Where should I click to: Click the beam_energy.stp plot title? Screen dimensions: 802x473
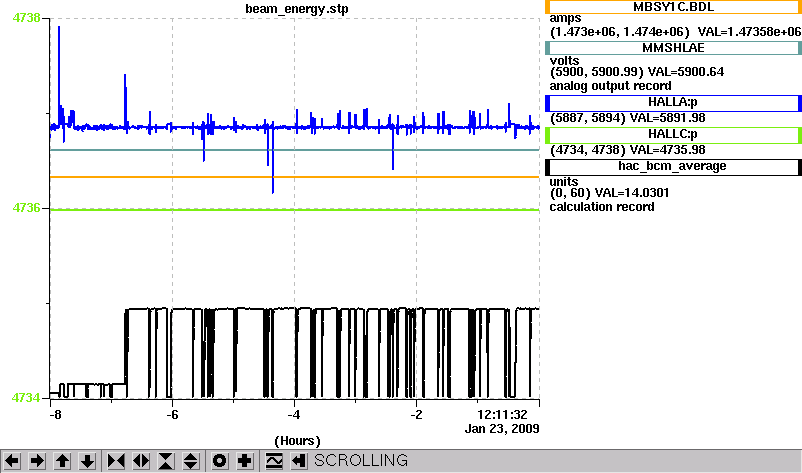297,9
